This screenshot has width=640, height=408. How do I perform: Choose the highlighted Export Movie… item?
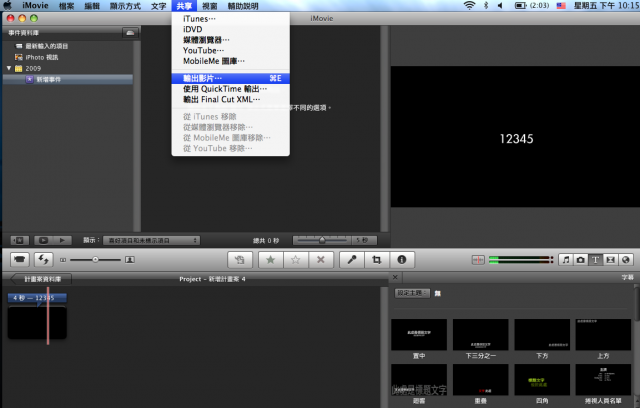(x=231, y=78)
